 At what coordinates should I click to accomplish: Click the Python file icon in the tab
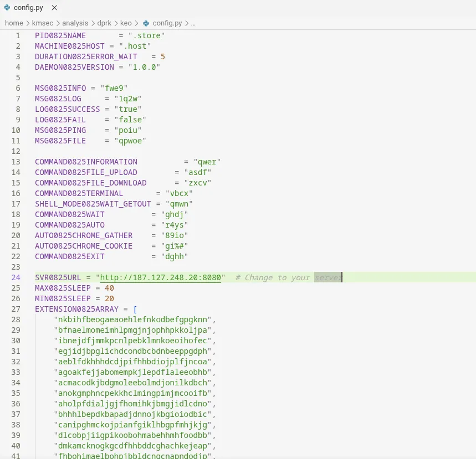pos(7,8)
